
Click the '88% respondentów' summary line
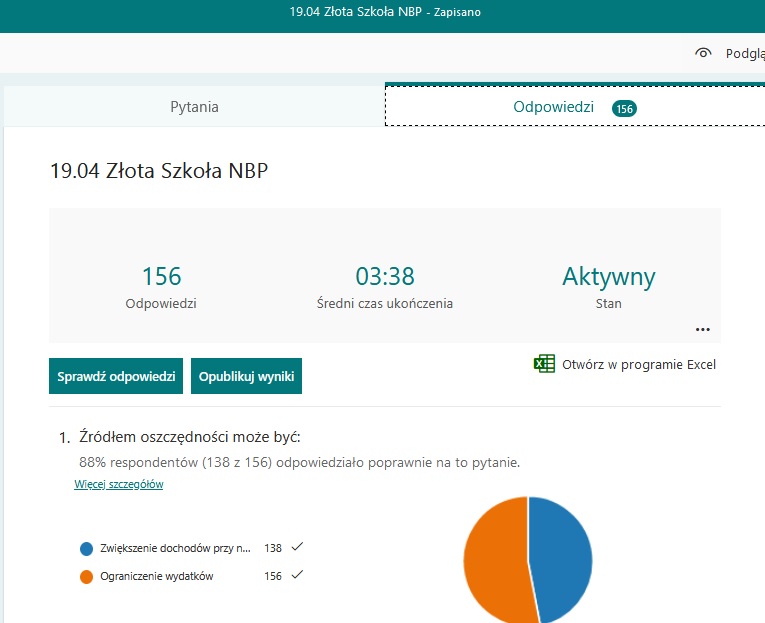300,462
